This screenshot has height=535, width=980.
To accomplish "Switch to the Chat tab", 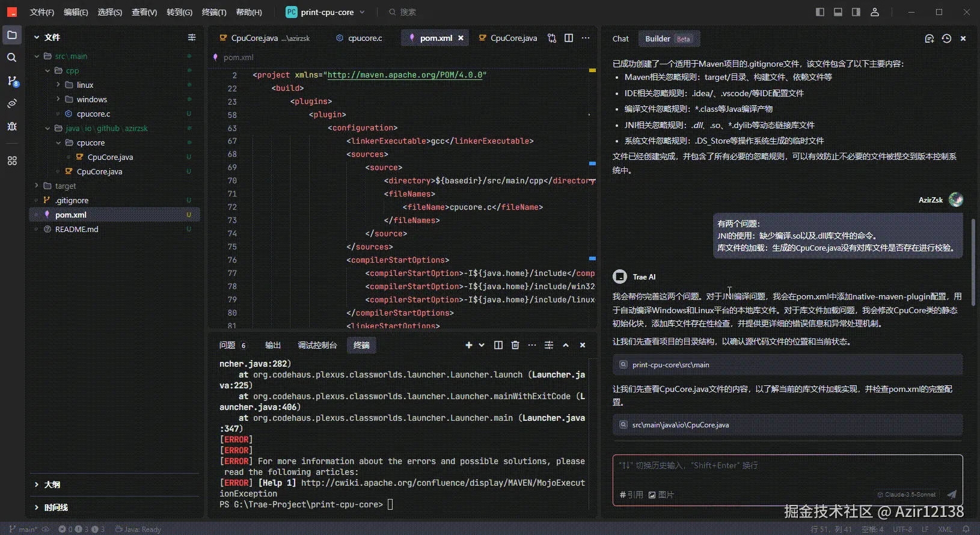I will [x=620, y=38].
